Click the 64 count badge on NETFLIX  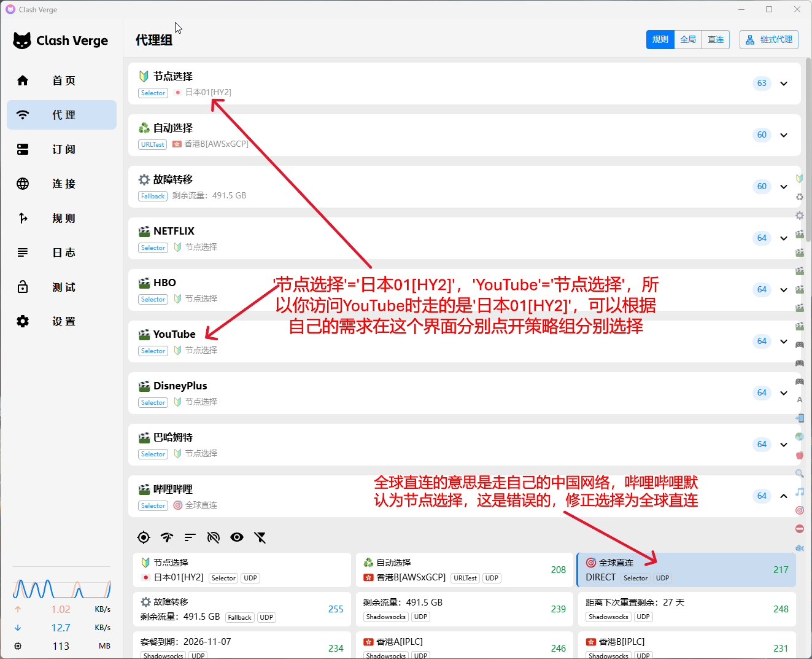tap(762, 238)
